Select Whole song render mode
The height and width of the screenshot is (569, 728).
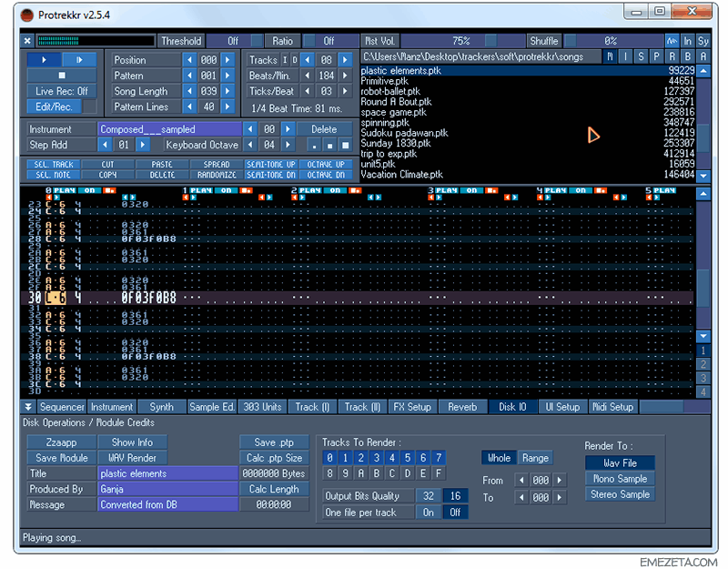(499, 458)
